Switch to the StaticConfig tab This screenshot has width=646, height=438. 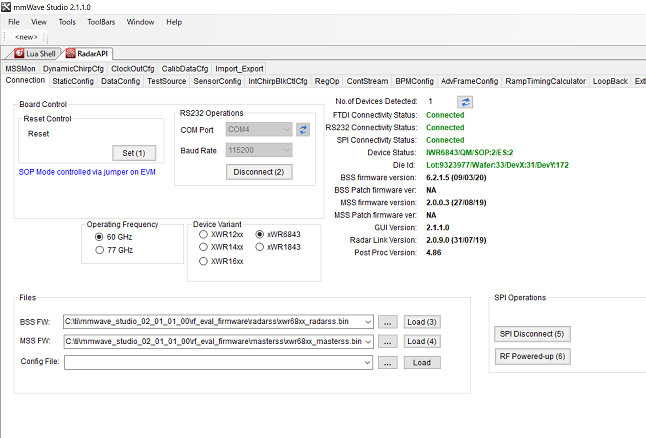click(x=73, y=81)
